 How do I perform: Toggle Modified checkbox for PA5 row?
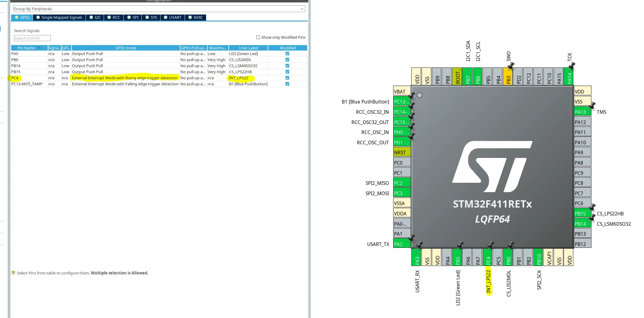[x=287, y=54]
